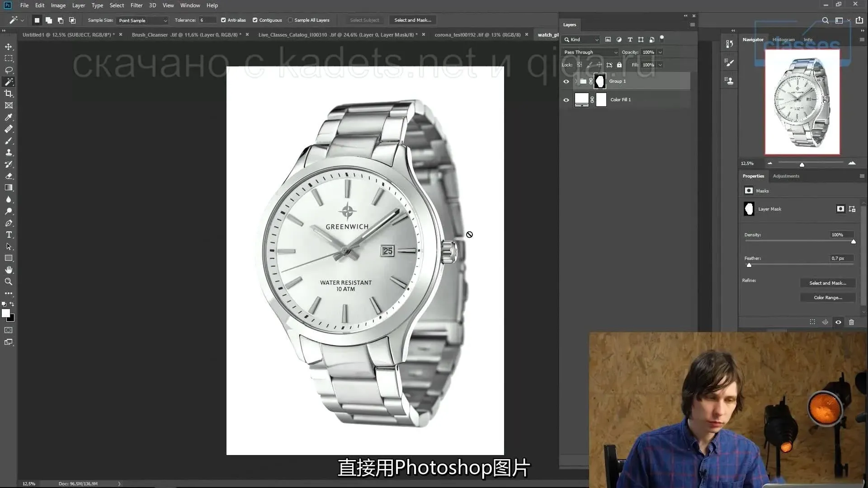Open the History panel icon

729,44
